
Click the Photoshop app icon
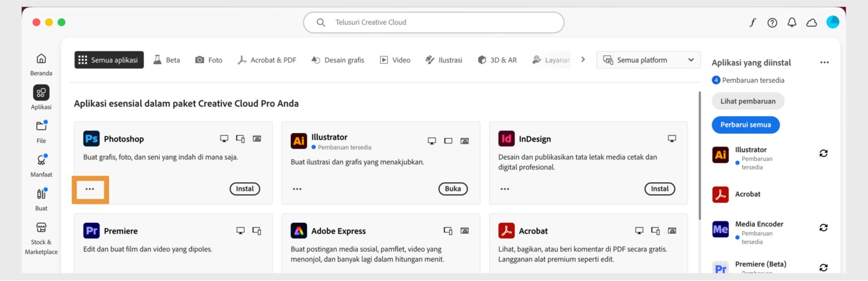click(x=91, y=139)
